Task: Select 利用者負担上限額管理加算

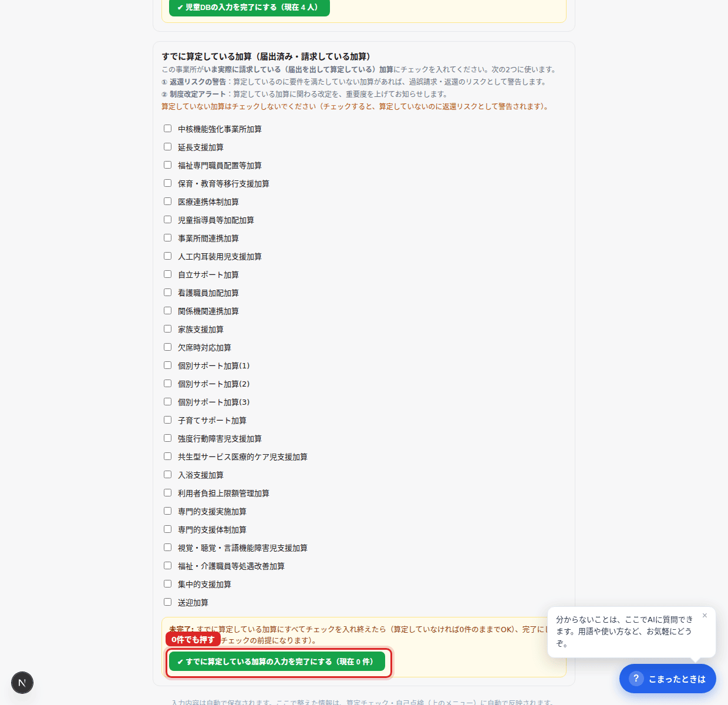Action: tap(167, 493)
